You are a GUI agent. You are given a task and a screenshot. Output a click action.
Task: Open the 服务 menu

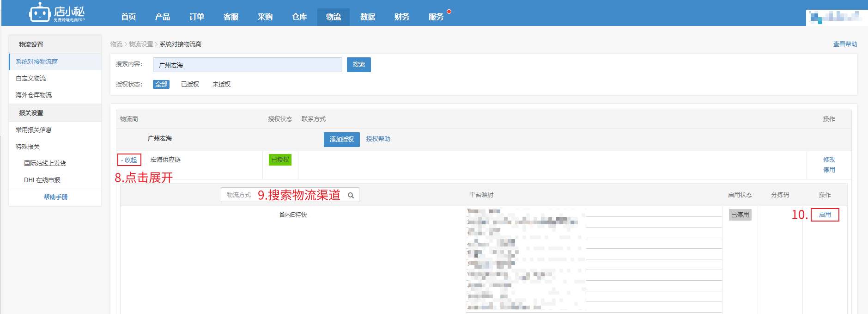pyautogui.click(x=436, y=17)
